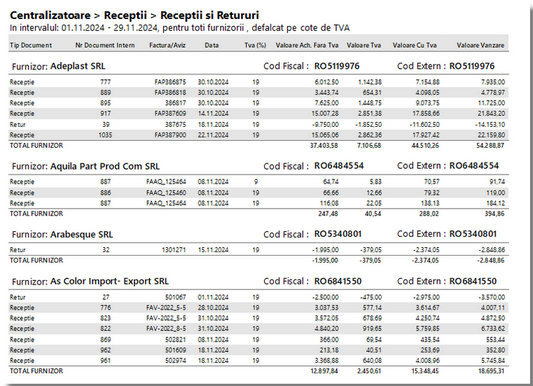Click Aquila total 247,48
The width and height of the screenshot is (533, 386).
(328, 214)
